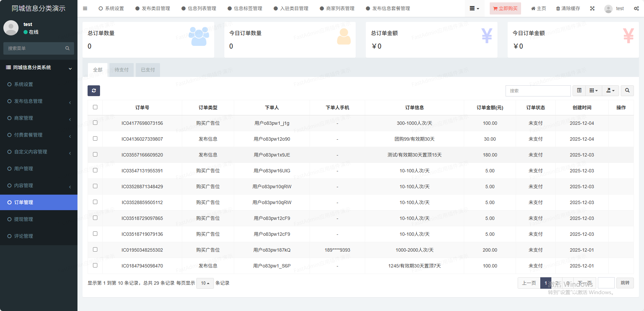The image size is (644, 311).
Task: Open the records per page dropdown
Action: 205,283
